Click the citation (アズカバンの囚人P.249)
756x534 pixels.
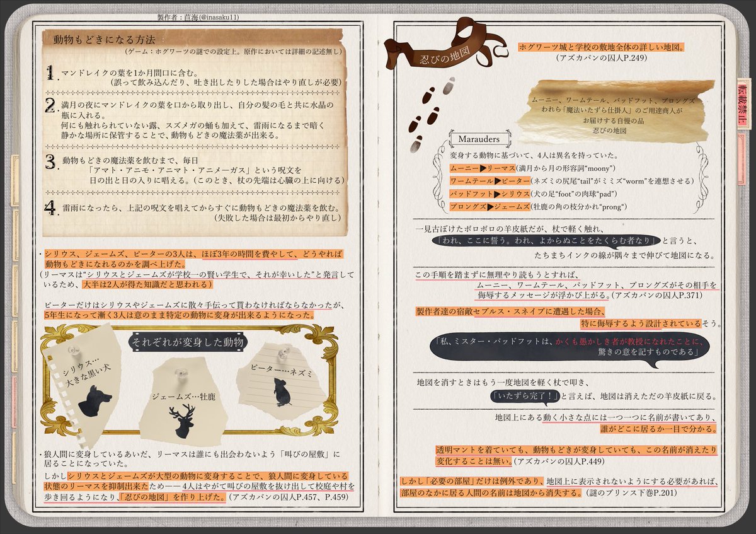(x=601, y=58)
